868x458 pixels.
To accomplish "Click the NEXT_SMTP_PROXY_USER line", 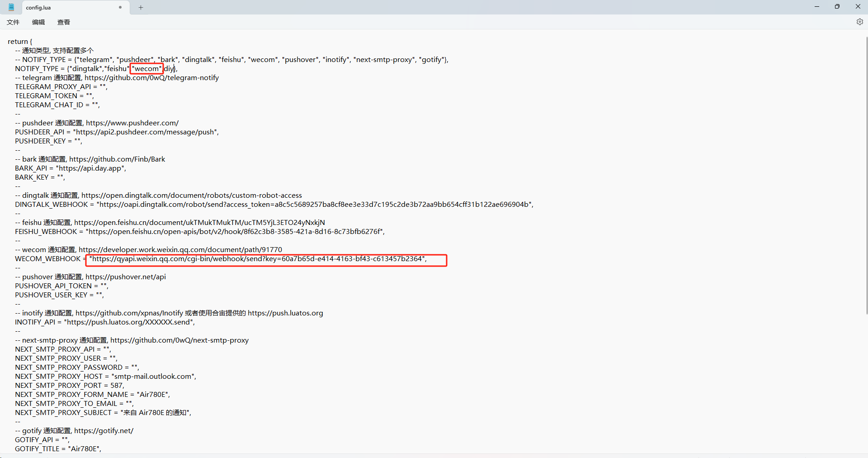I will tap(66, 358).
